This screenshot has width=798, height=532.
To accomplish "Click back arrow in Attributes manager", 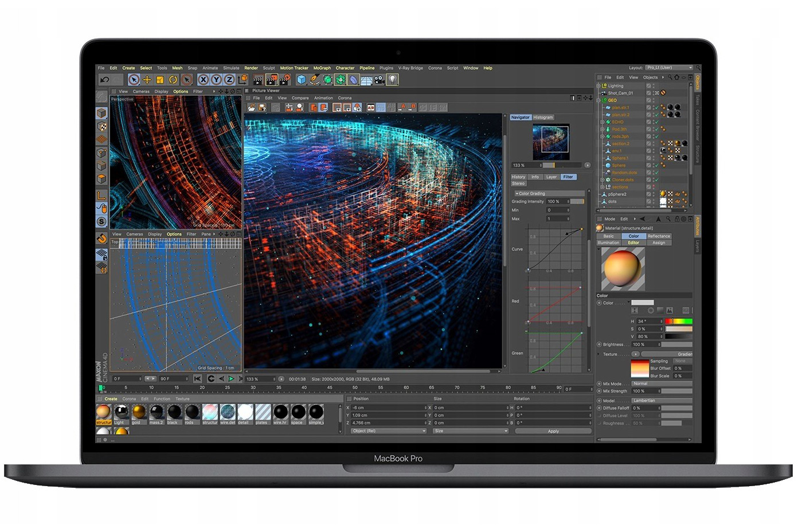I will tap(642, 219).
